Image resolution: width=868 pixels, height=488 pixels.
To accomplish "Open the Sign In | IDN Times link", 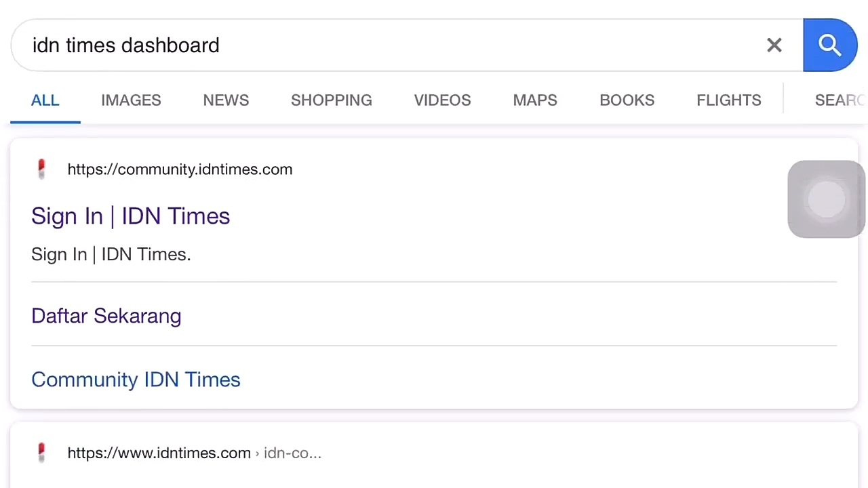I will coord(130,216).
